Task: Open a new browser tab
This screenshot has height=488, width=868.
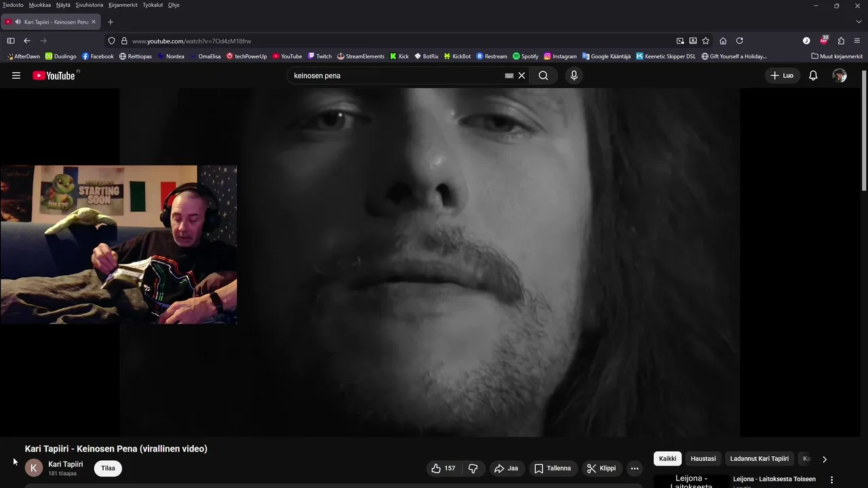Action: [x=111, y=22]
